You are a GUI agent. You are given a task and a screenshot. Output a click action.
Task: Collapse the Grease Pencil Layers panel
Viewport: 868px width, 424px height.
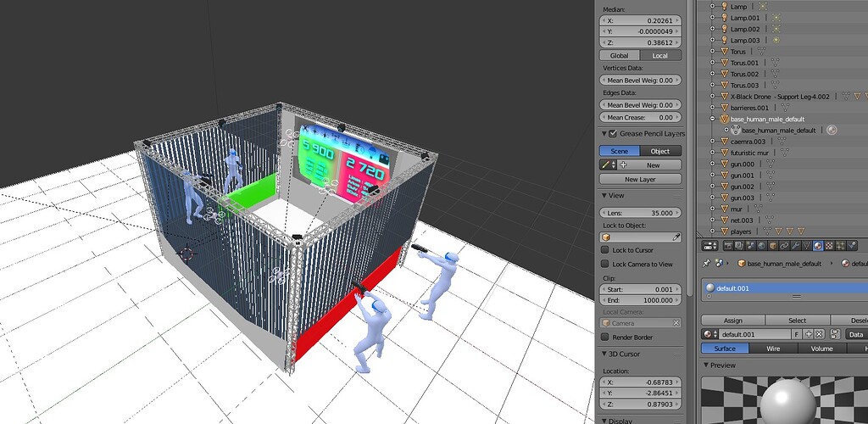click(604, 133)
